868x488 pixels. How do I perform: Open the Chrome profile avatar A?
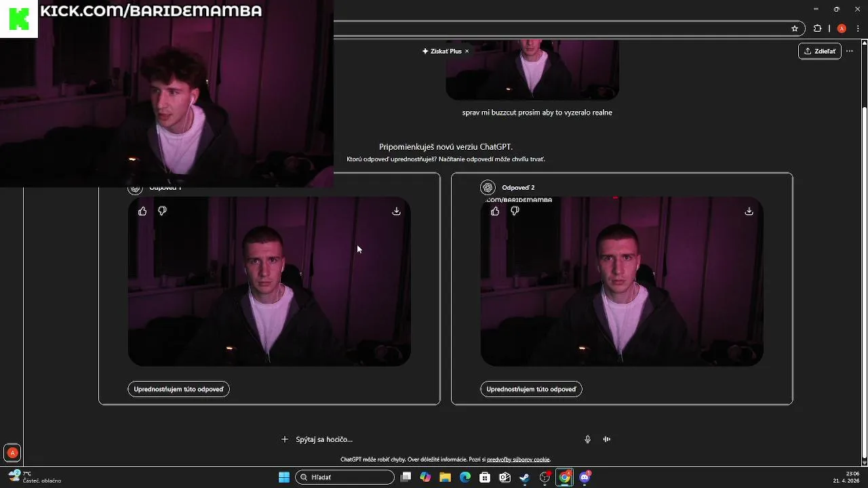842,28
